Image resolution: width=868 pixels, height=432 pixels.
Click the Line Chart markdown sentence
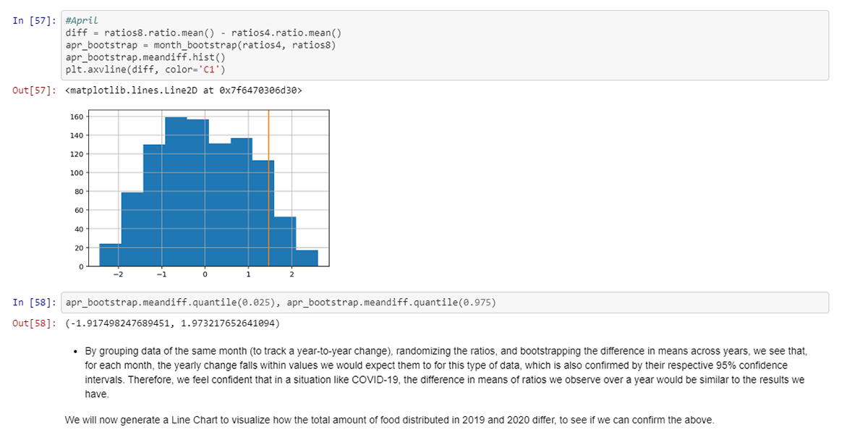click(x=389, y=420)
